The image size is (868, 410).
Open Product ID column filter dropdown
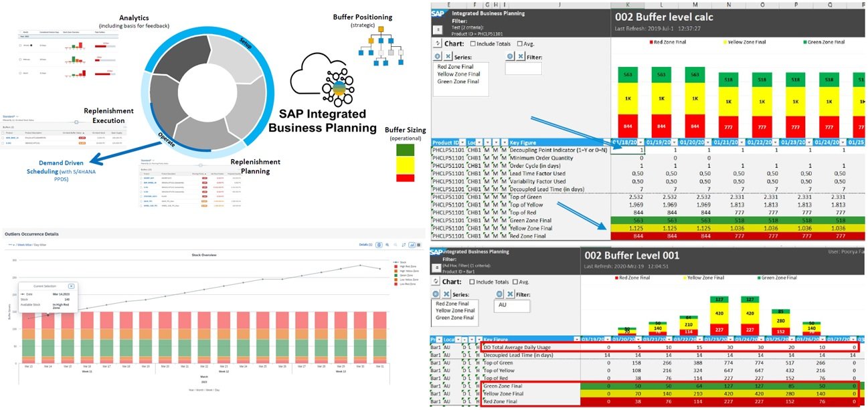click(x=462, y=142)
